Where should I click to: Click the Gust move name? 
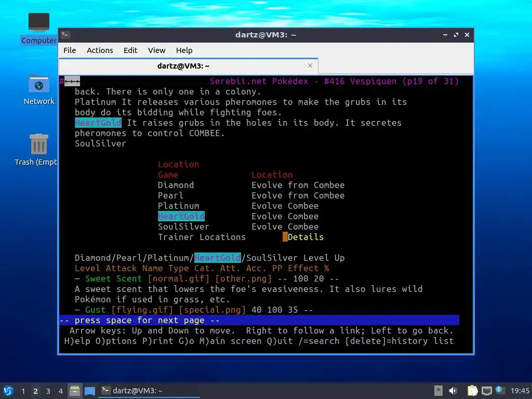point(96,310)
